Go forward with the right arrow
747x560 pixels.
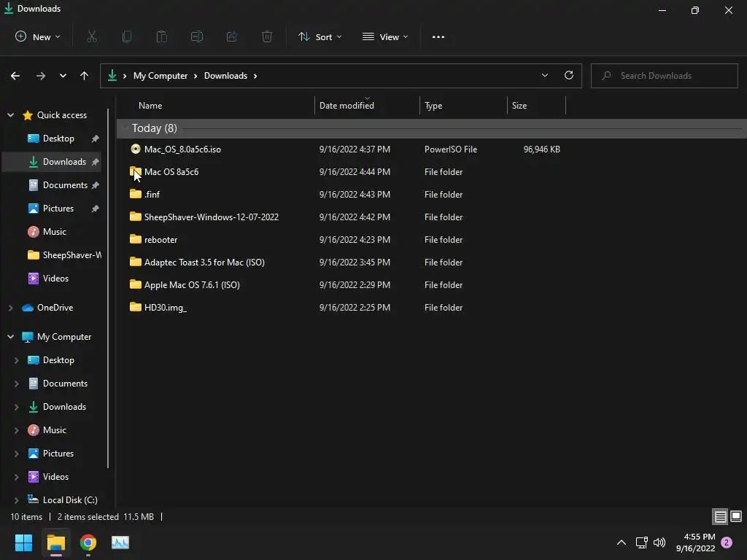(41, 76)
